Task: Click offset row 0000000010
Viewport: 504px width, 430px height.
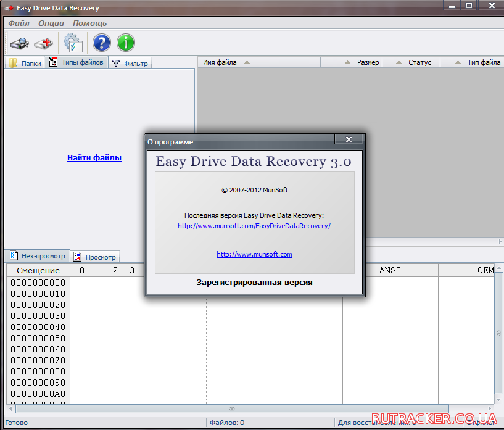Action: (38, 294)
